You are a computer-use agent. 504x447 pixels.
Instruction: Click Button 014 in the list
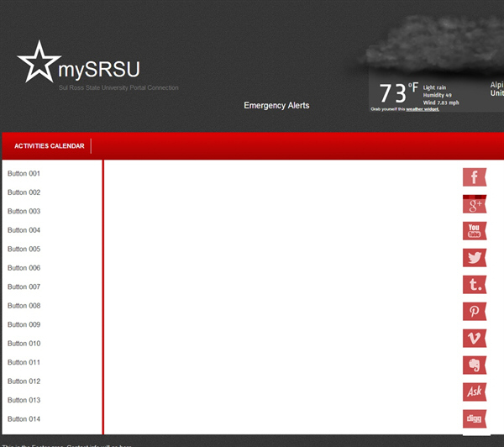pyautogui.click(x=24, y=419)
